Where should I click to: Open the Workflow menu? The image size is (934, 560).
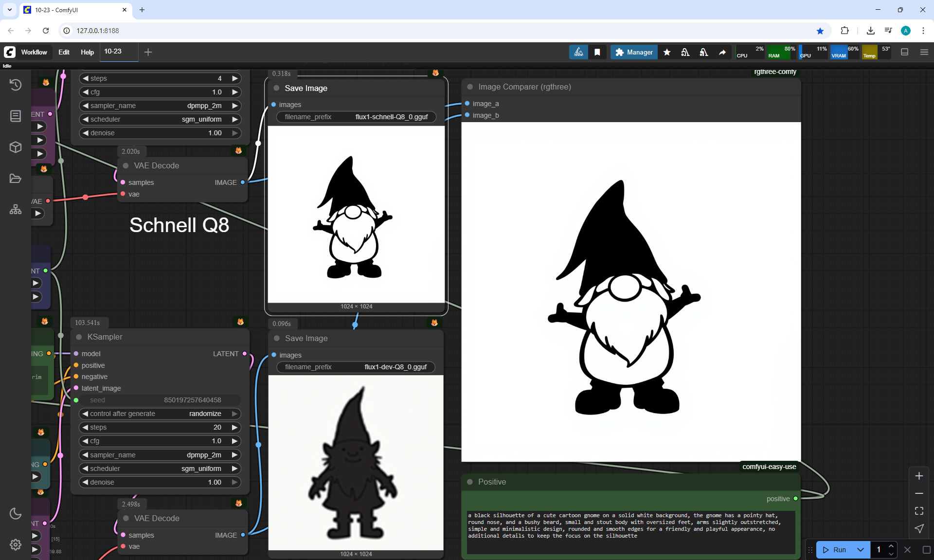[34, 52]
